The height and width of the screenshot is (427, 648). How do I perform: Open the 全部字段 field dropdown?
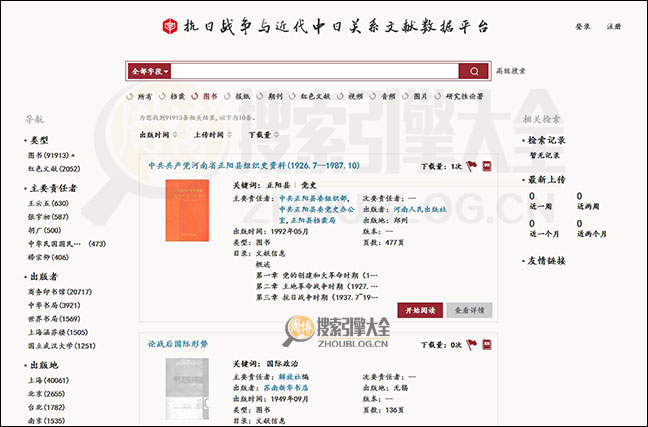149,71
